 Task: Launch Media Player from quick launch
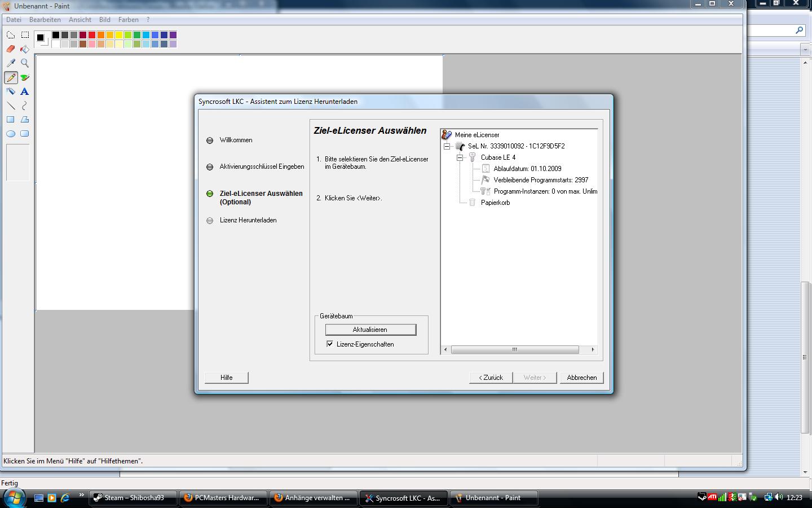[52, 498]
